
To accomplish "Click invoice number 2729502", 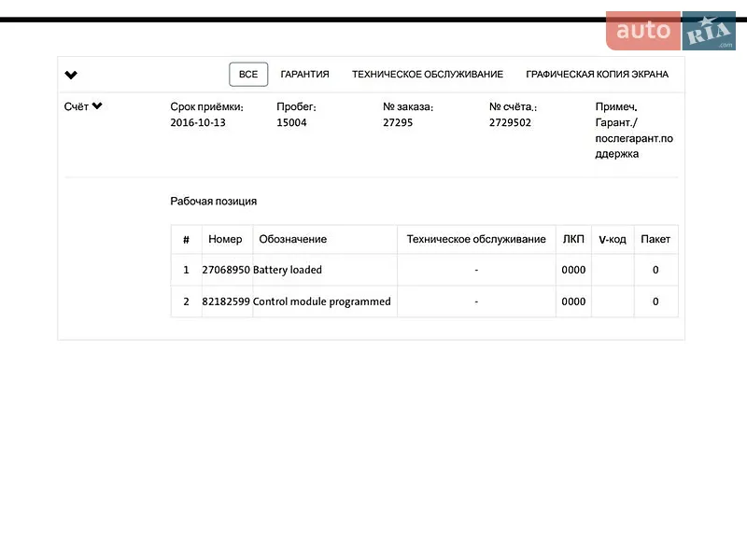I will (x=510, y=122).
